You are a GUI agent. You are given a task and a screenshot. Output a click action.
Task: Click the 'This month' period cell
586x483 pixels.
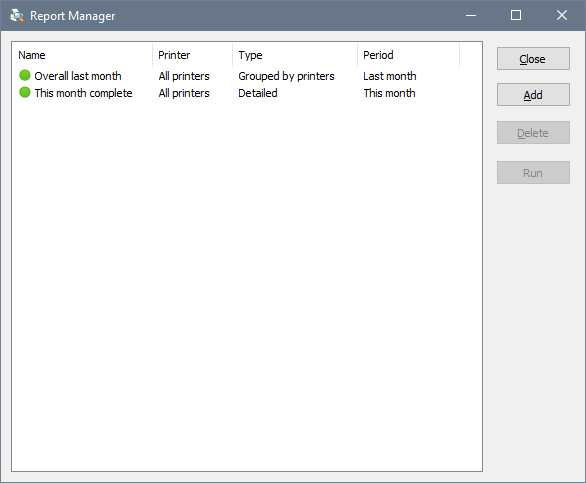389,93
